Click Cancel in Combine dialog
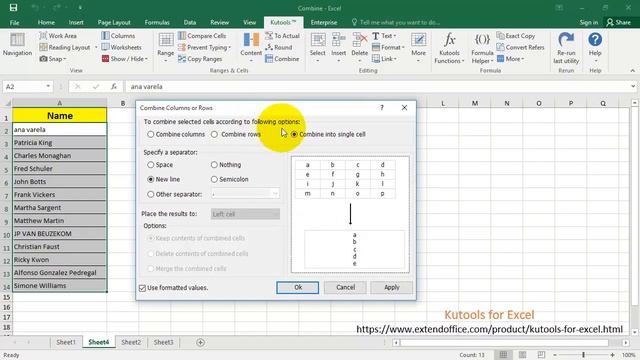The height and width of the screenshot is (360, 640). click(345, 287)
